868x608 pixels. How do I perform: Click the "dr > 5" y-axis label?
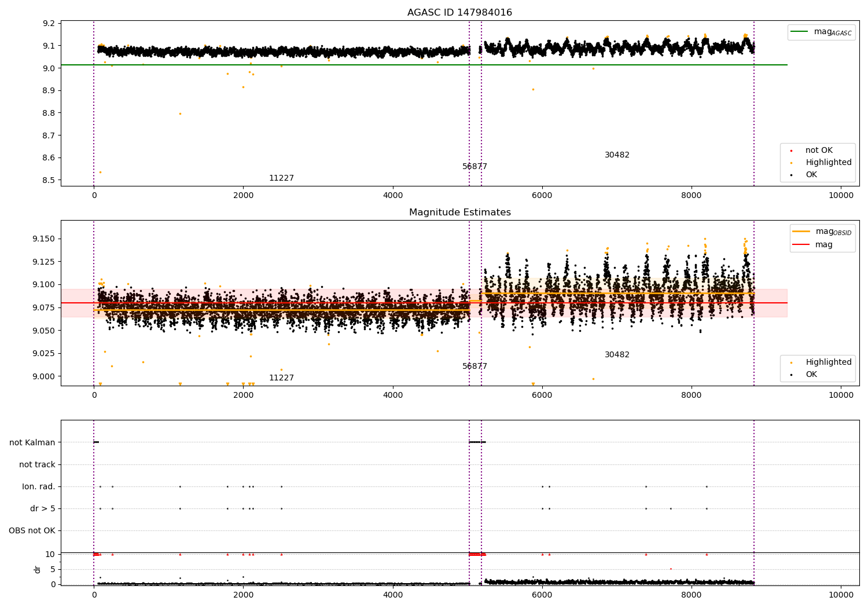click(x=43, y=509)
